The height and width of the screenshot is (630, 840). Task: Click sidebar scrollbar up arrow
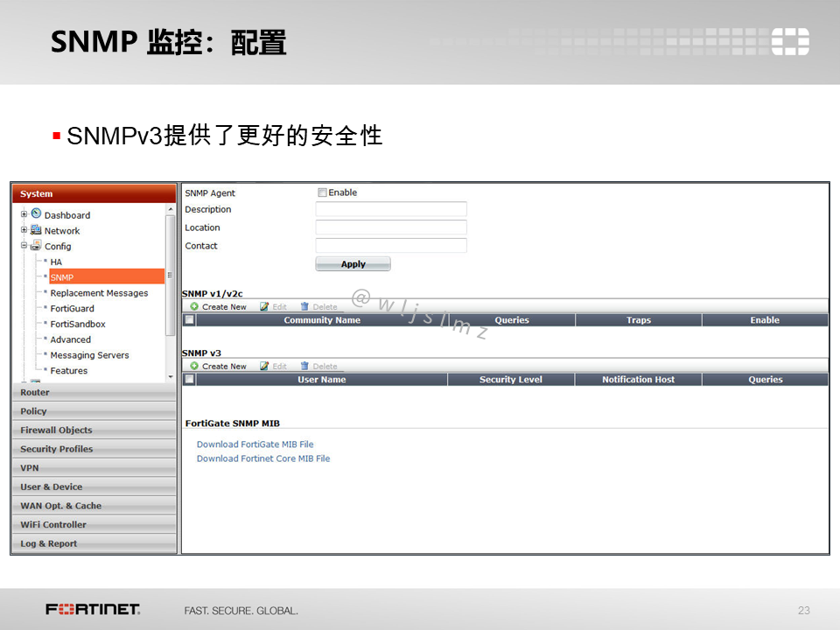point(171,209)
